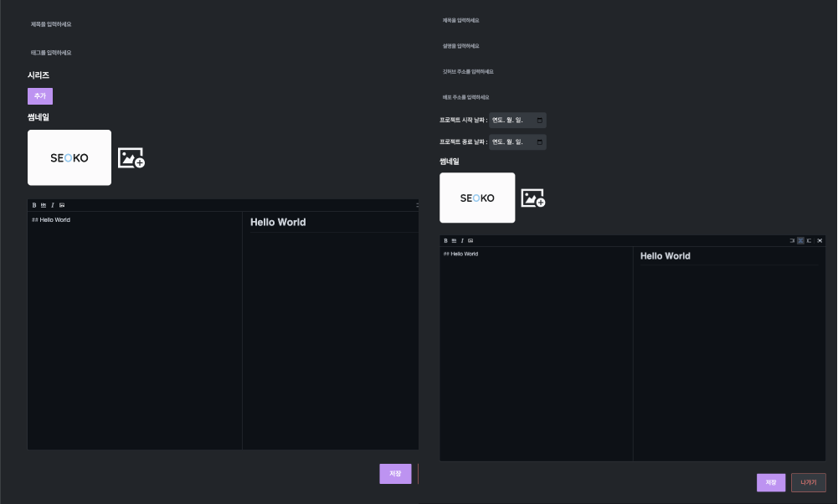The image size is (838, 504).
Task: Open the 프로젝트 시작 날짜 calendar picker
Action: click(x=539, y=120)
